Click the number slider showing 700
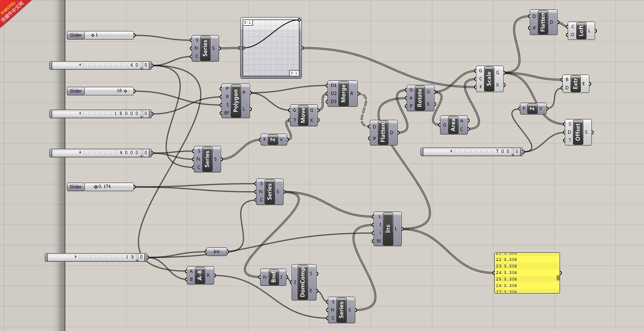The height and width of the screenshot is (331, 644). (x=472, y=152)
